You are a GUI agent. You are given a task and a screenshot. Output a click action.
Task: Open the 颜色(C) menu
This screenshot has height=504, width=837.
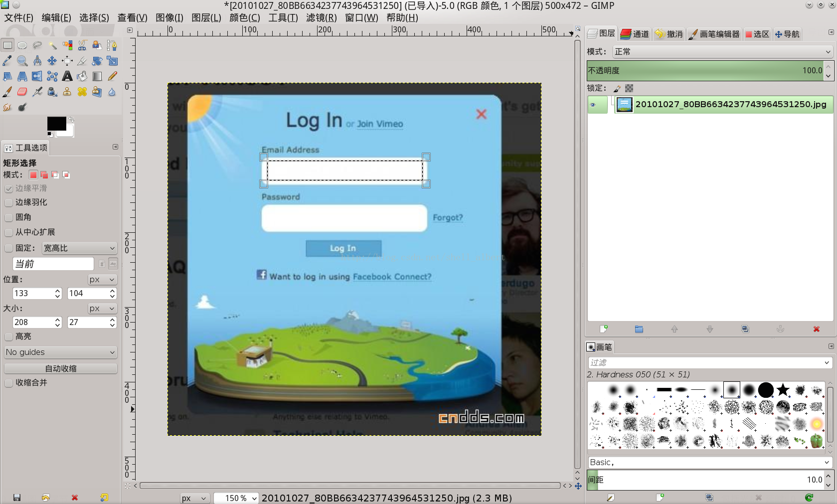tap(245, 18)
